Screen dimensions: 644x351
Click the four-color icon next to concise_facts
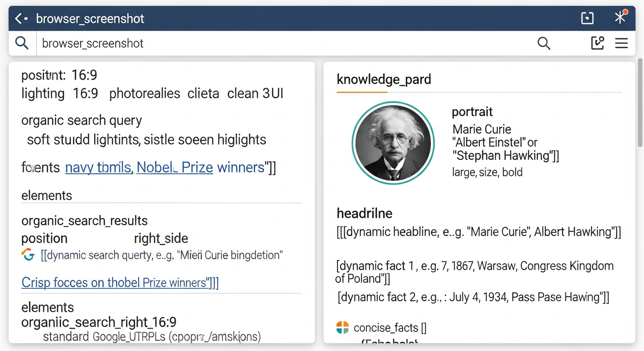click(x=343, y=328)
